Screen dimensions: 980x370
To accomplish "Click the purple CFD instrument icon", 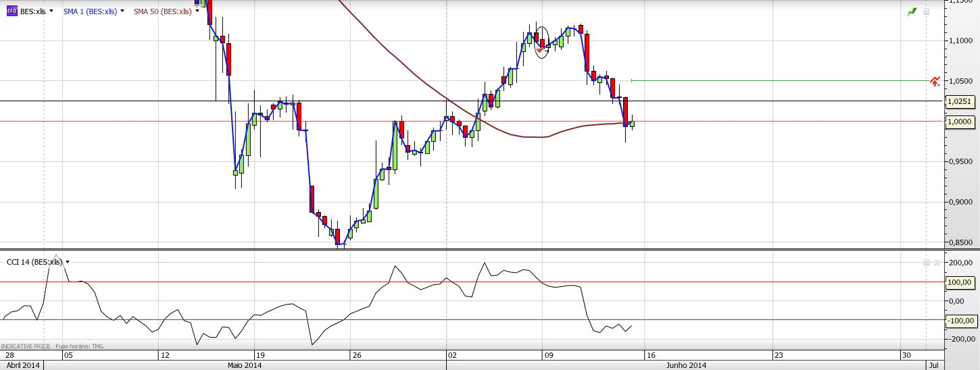I will tap(11, 11).
